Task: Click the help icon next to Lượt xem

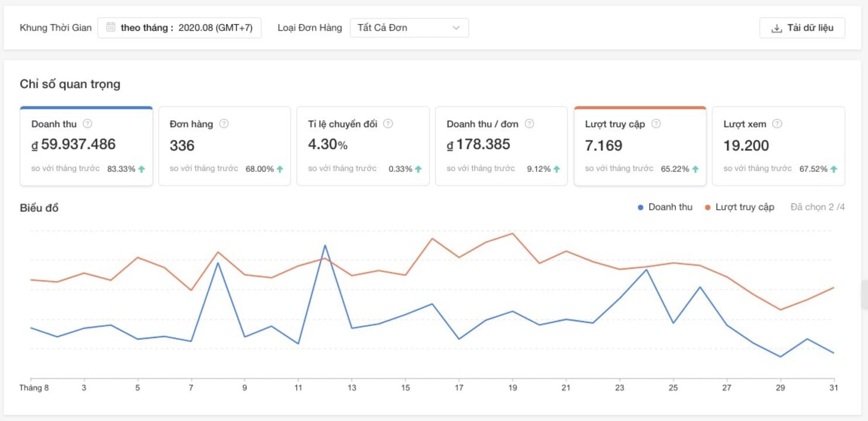Action: 777,124
